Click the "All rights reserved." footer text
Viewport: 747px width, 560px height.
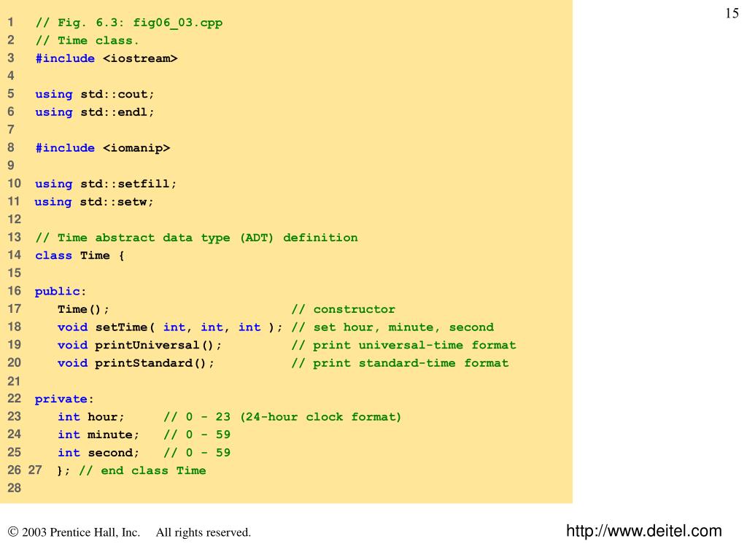pyautogui.click(x=204, y=532)
